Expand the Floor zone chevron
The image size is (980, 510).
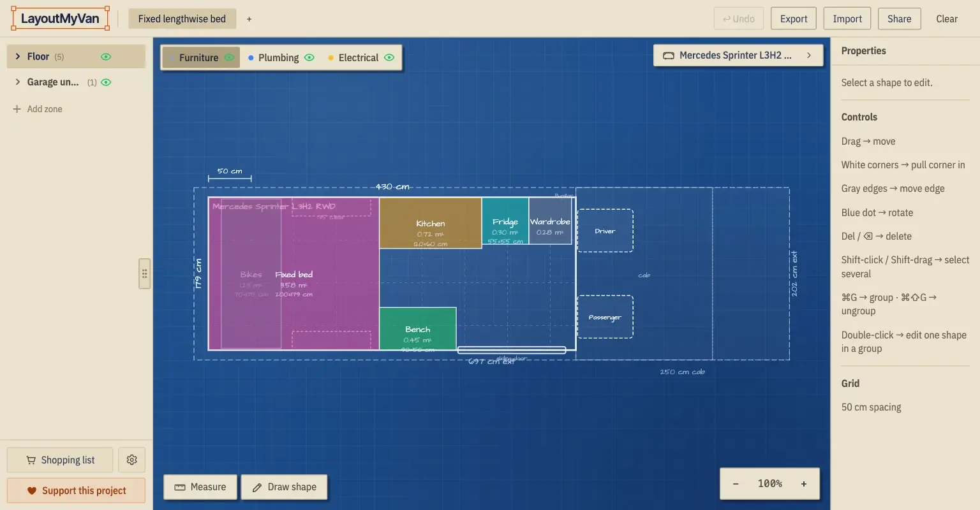point(17,57)
